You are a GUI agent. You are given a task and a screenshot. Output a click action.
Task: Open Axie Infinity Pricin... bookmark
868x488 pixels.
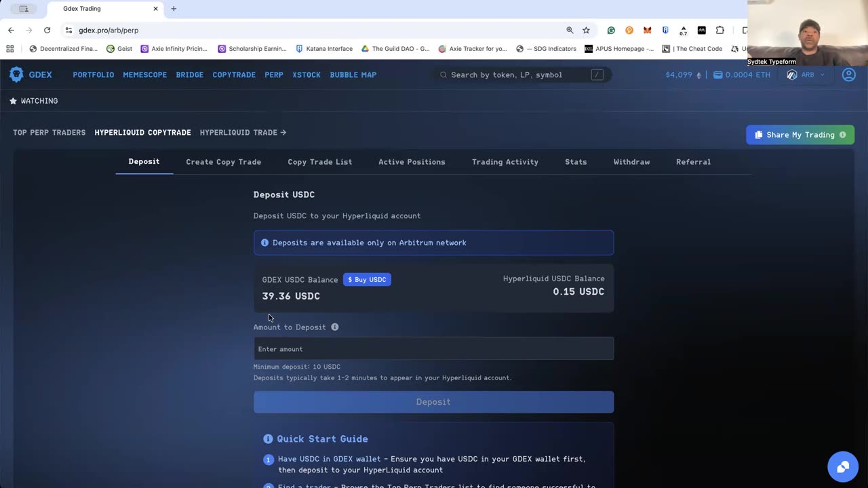click(174, 49)
